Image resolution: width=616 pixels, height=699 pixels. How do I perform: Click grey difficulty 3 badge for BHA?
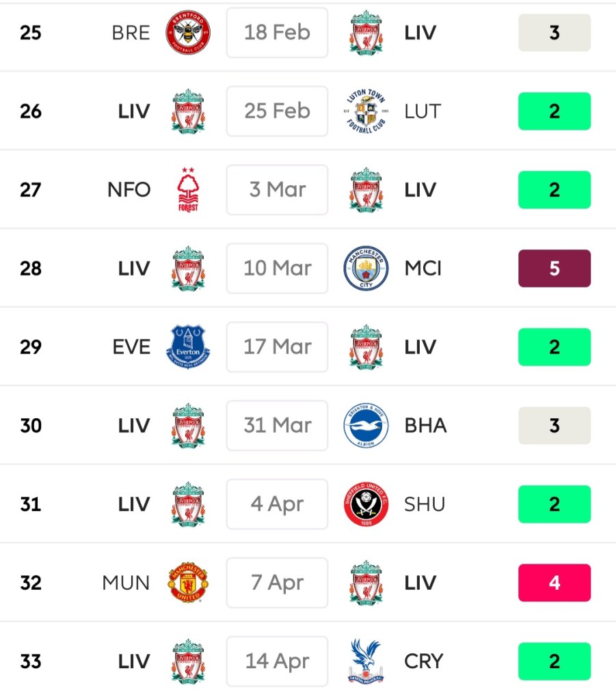click(554, 426)
